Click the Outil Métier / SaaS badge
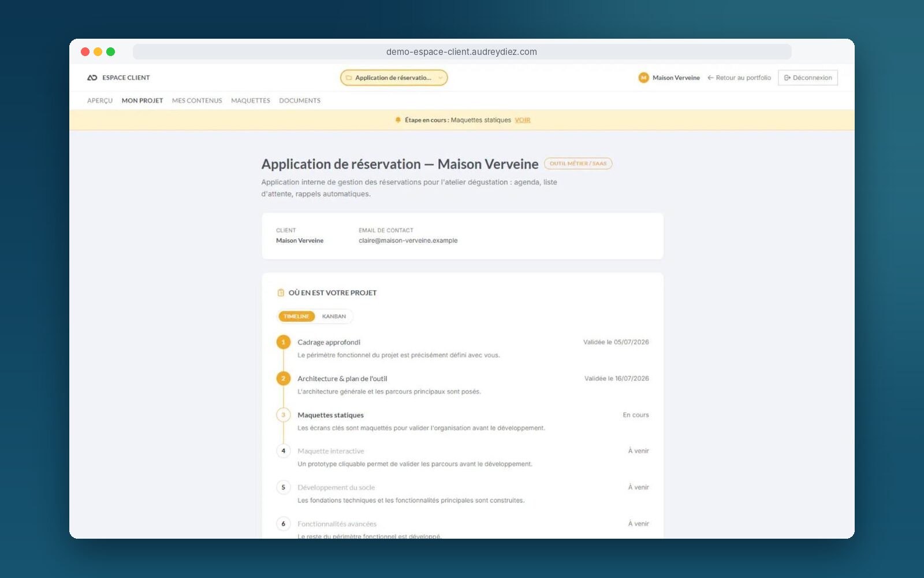The width and height of the screenshot is (924, 578). 578,164
